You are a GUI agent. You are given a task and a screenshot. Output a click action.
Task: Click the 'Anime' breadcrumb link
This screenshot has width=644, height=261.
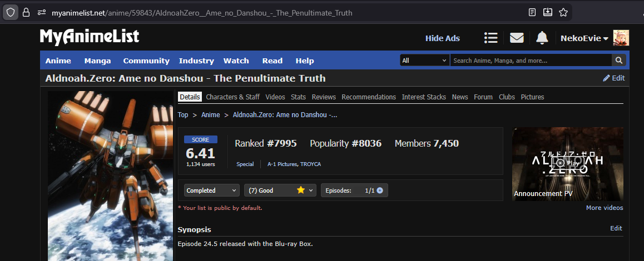click(x=211, y=115)
